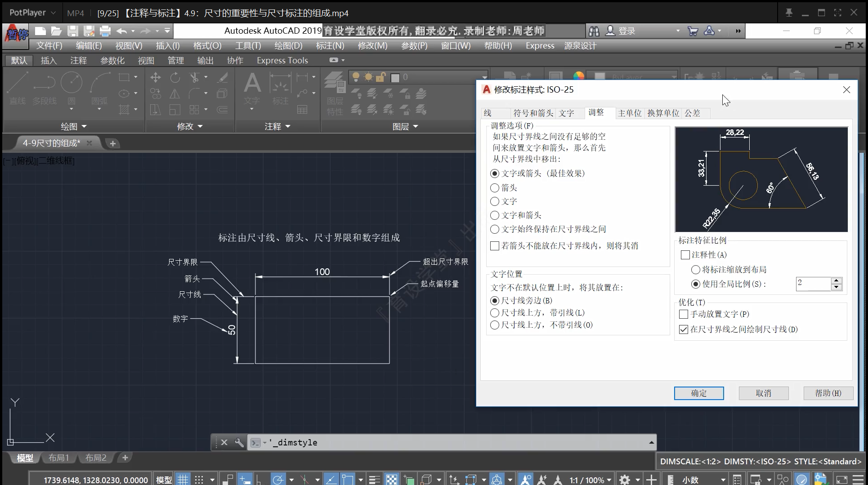
Task: Click the global scale value field
Action: (814, 284)
